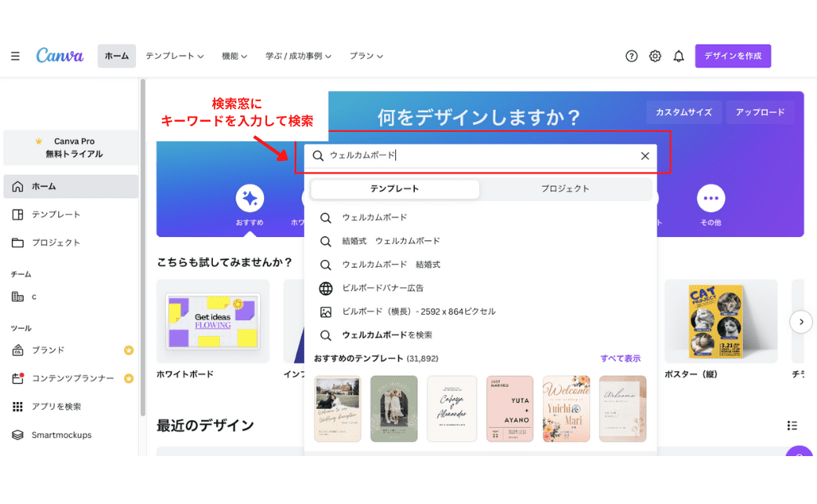The image size is (817, 504).
Task: Click the その他 three-dots icon
Action: click(x=710, y=199)
